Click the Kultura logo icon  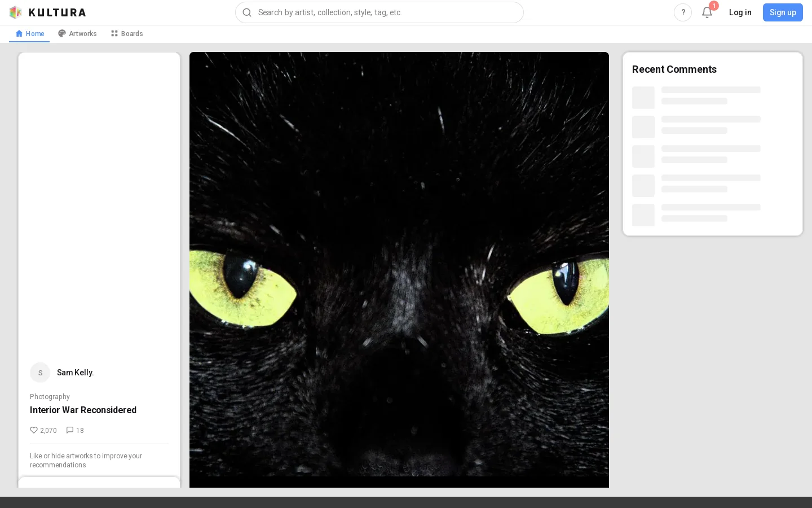(x=15, y=12)
